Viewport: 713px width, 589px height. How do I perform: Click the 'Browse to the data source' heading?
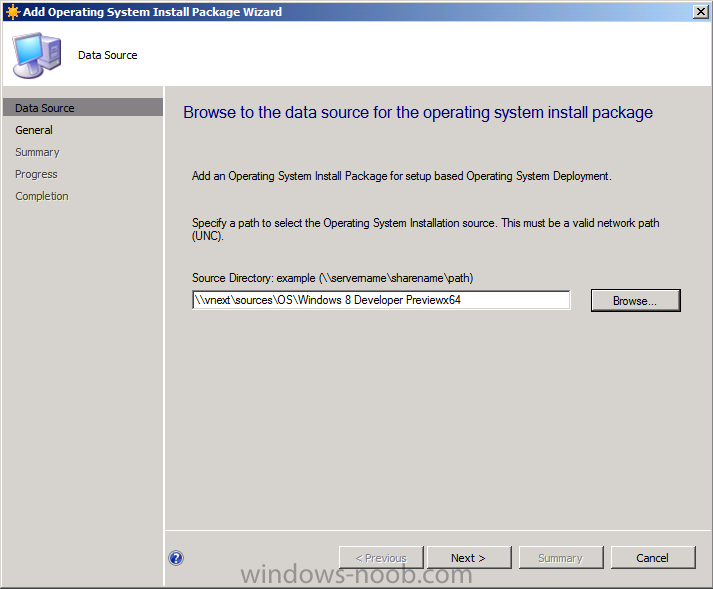coord(418,112)
